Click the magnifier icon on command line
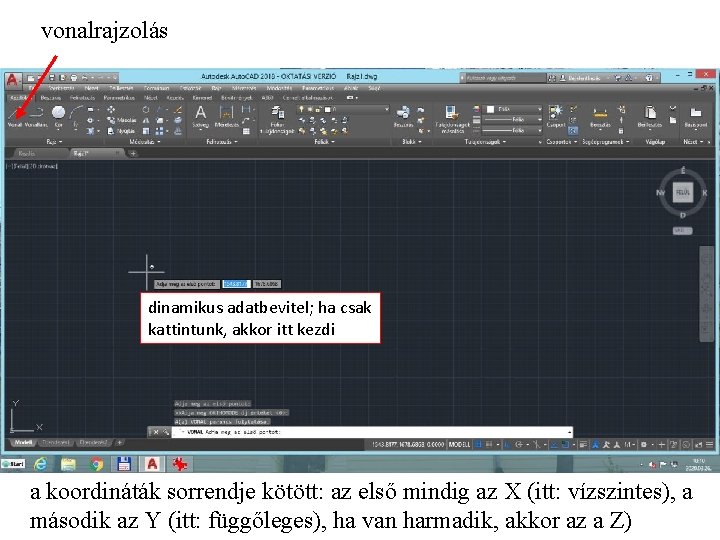Viewport: 720px width, 540px height. click(x=166, y=432)
